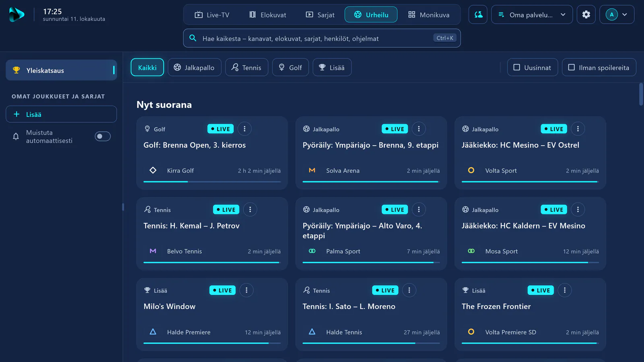The width and height of the screenshot is (644, 362).
Task: Click the profile switch icon beside Oma palvelu
Action: pos(478,14)
